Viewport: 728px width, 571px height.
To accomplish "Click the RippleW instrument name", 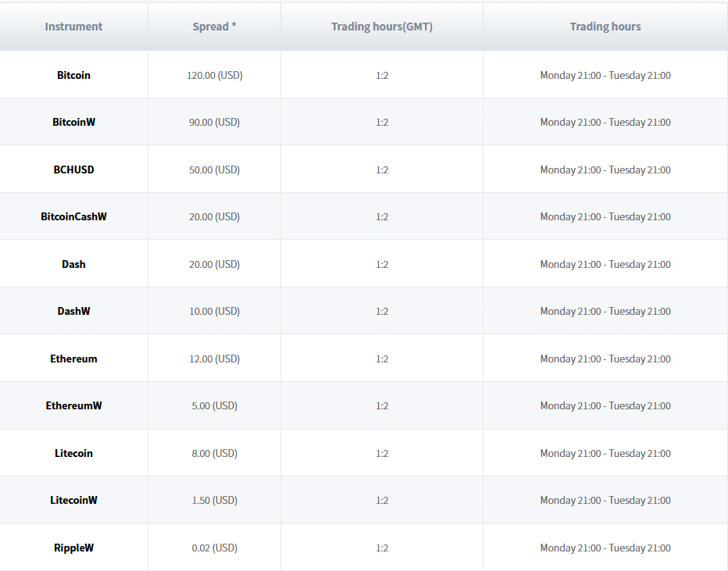I will point(73,548).
